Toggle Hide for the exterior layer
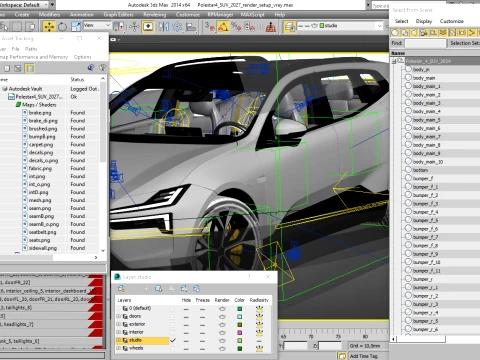480x360 pixels. pyautogui.click(x=186, y=325)
